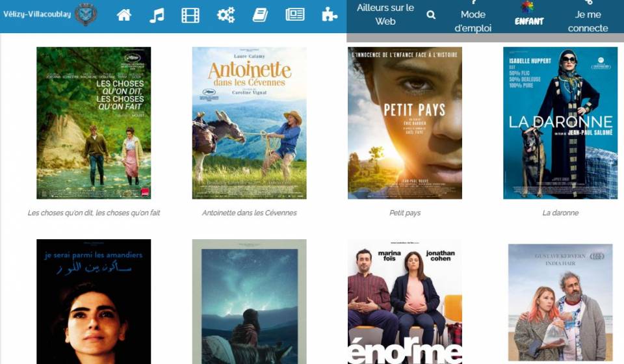Open the music note section
Screen dimensions: 624x364
coord(157,15)
